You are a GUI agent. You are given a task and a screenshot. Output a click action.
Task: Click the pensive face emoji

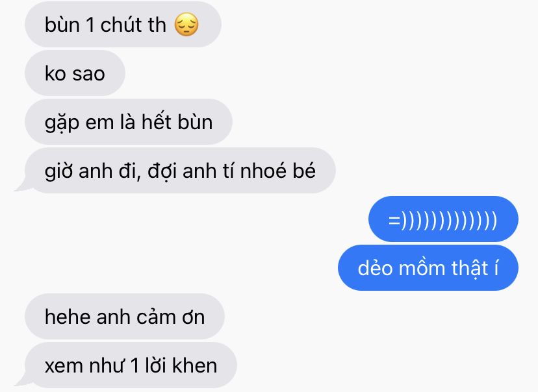[186, 24]
